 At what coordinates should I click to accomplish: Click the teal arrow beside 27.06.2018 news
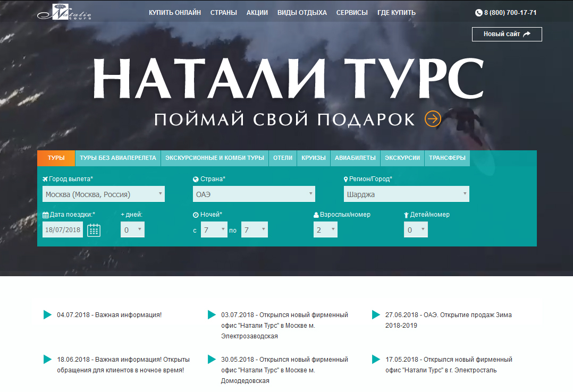376,315
